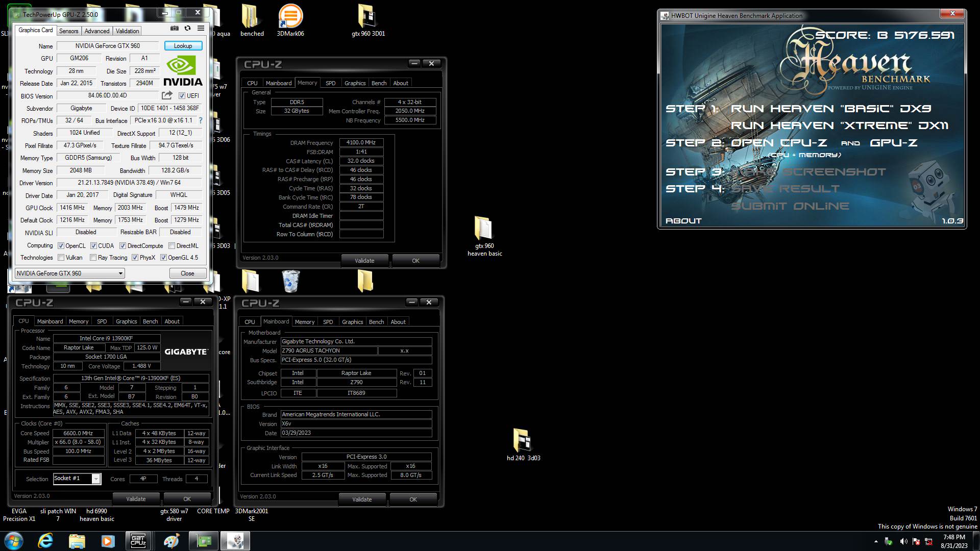
Task: Open the GPU-Z hamburger menu
Action: pyautogui.click(x=201, y=29)
